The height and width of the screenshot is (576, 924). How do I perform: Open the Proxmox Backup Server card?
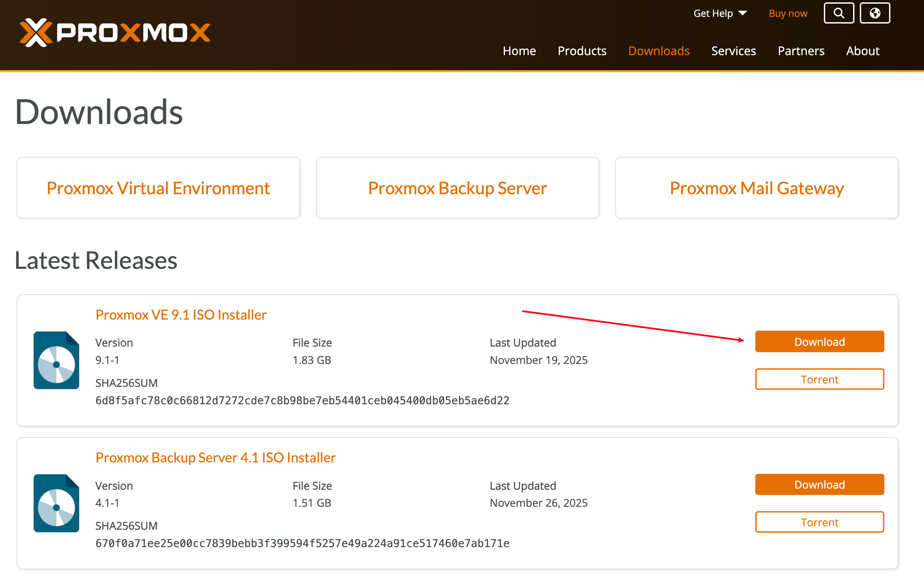point(457,188)
